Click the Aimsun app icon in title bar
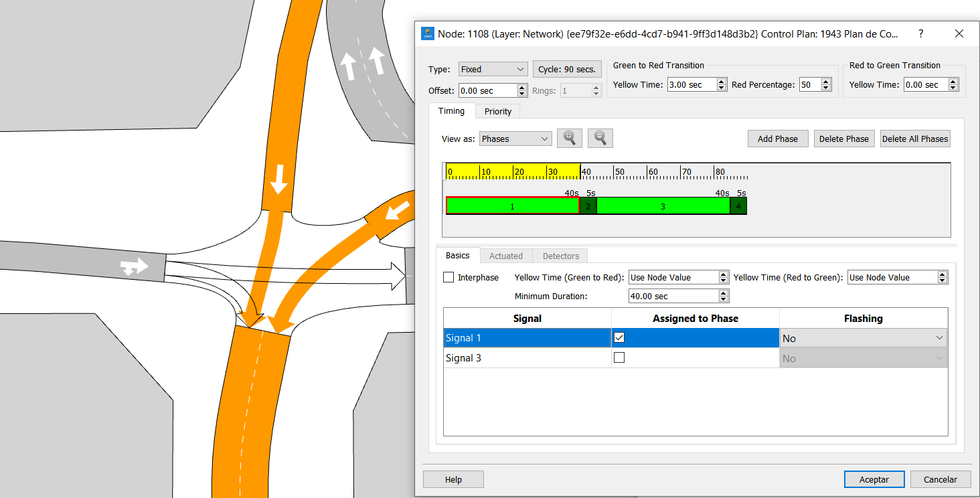Viewport: 980px width, 498px height. pyautogui.click(x=427, y=33)
